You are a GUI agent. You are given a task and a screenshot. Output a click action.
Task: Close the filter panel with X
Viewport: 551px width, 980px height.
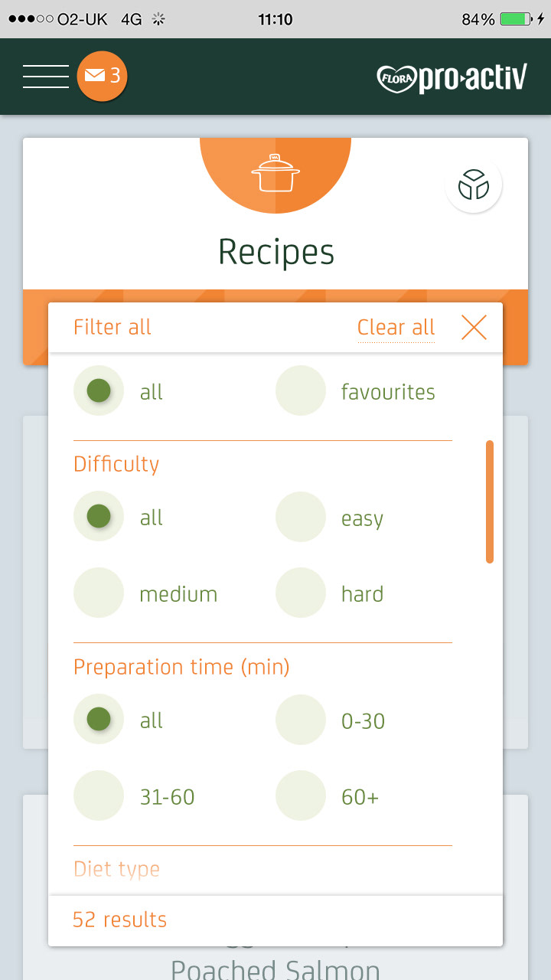pos(474,328)
